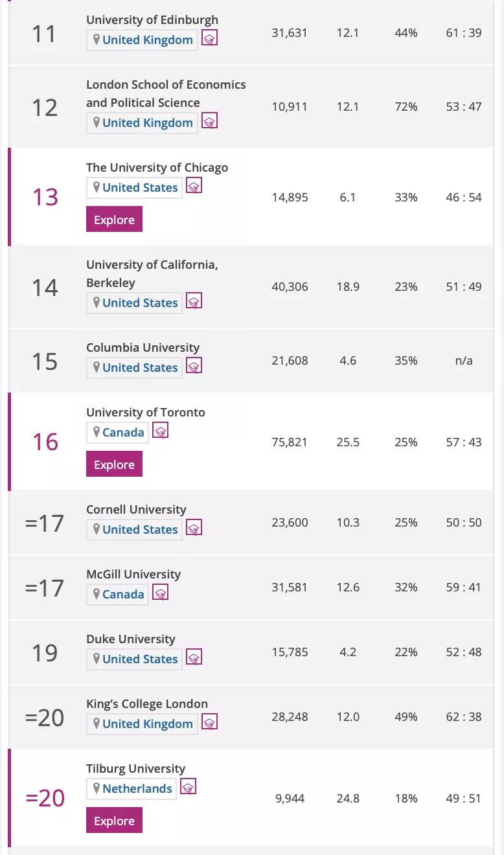Screen dimensions: 504x855
Task: Click the graduation cap icon for McGill University
Action: 160,593
